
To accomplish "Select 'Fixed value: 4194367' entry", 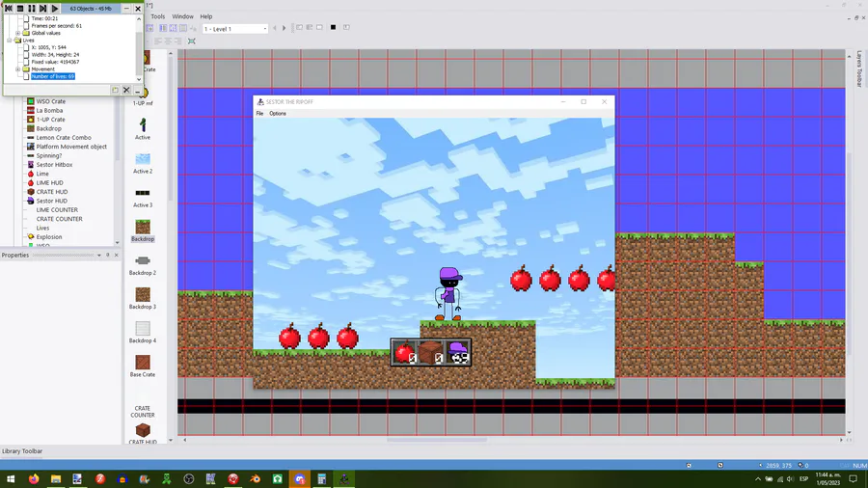I will pyautogui.click(x=55, y=62).
